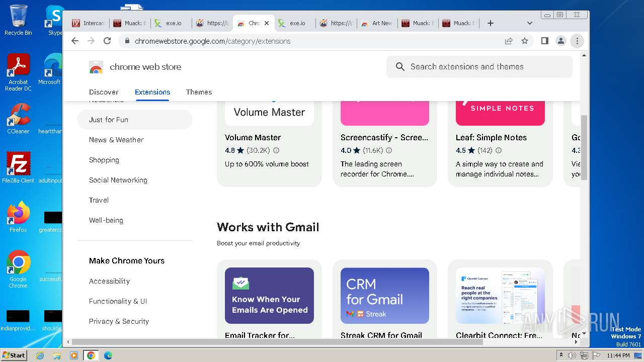Click the search magnifier icon

click(x=400, y=66)
